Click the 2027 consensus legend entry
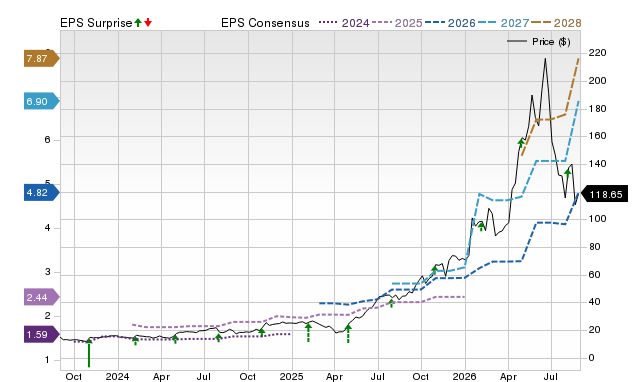Image resolution: width=640 pixels, height=382 pixels. coord(504,23)
